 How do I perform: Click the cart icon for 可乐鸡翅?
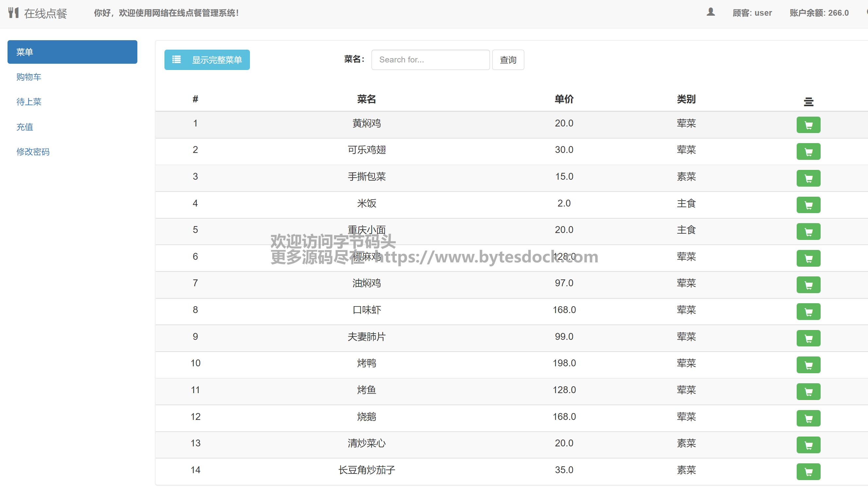click(x=808, y=152)
